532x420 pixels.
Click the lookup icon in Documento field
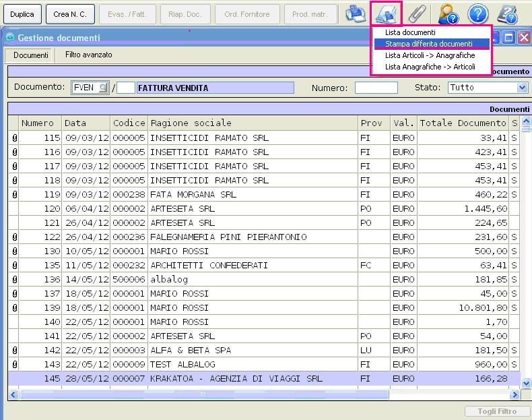pyautogui.click(x=103, y=88)
